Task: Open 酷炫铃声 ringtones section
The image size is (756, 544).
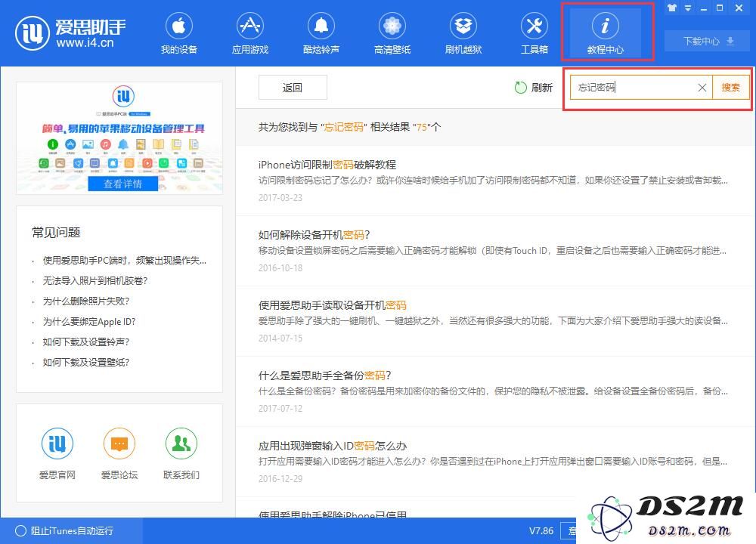Action: point(321,33)
